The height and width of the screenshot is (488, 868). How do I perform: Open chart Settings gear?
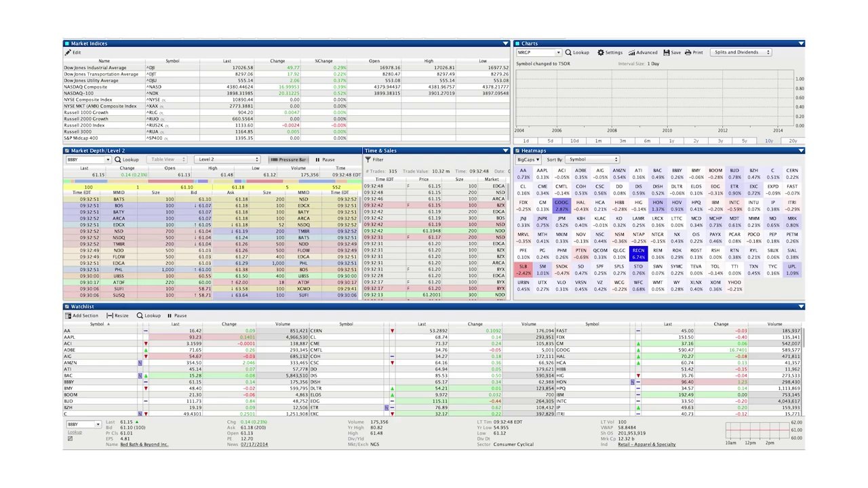pos(600,52)
